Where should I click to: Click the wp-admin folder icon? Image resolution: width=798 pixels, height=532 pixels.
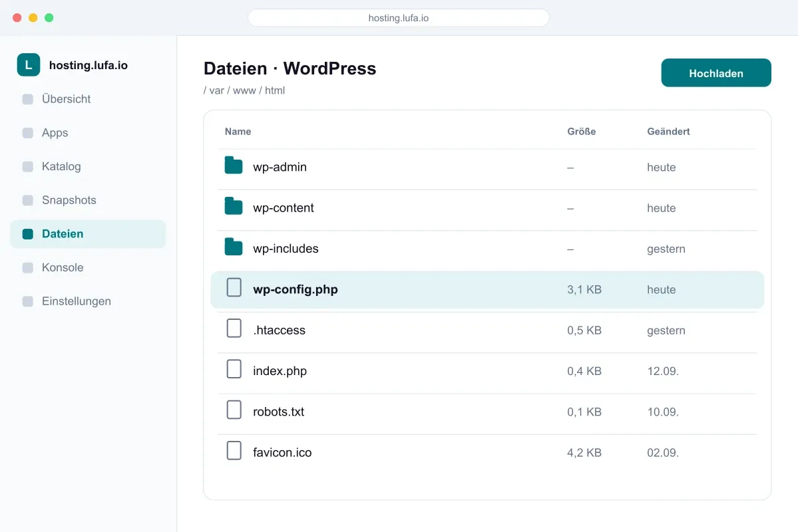(234, 166)
